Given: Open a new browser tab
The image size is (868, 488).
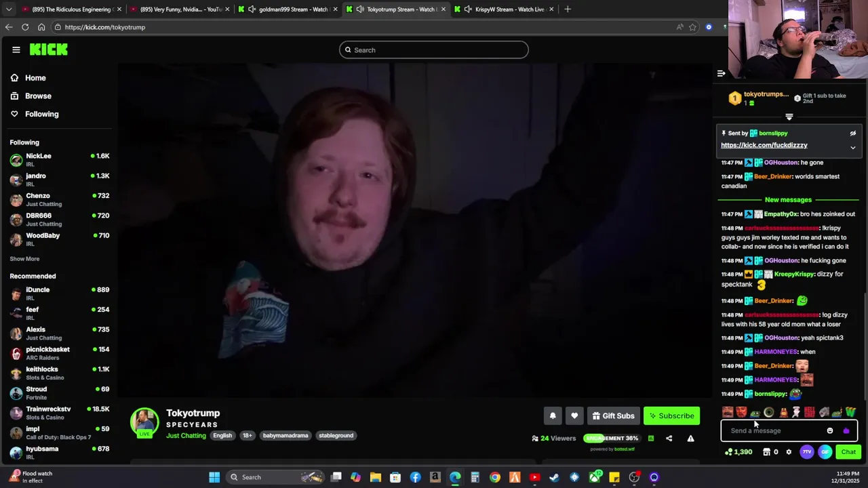Looking at the screenshot, I should tap(568, 9).
